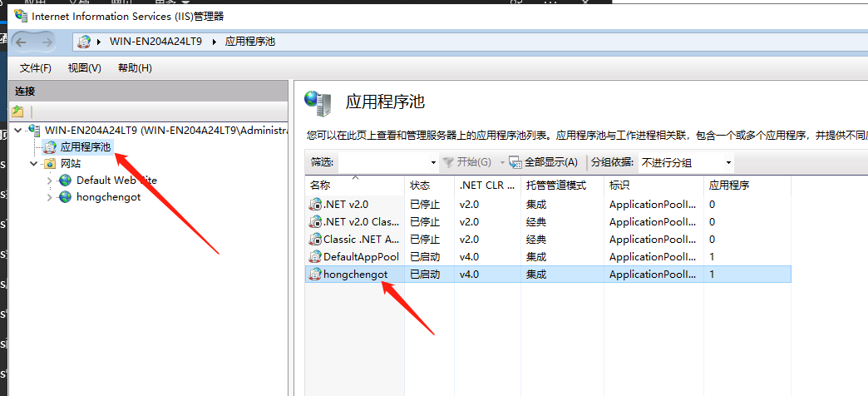Click 集成 in the DefaultAppPool row
Image resolution: width=868 pixels, height=396 pixels.
coord(536,257)
